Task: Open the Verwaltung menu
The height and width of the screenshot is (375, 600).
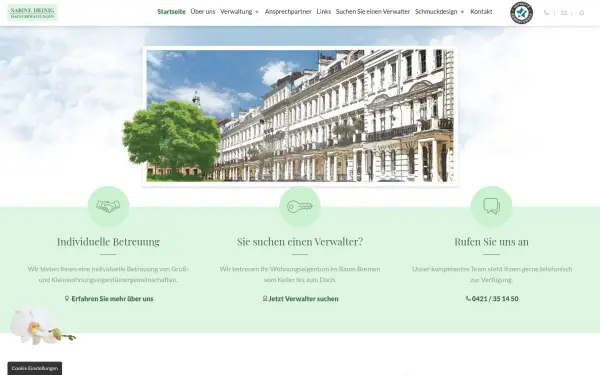Action: click(x=236, y=11)
